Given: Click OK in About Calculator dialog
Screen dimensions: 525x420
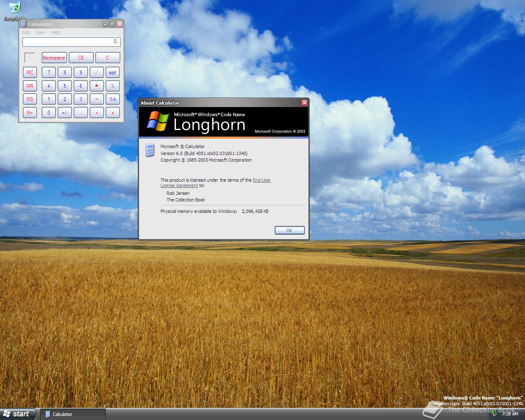Looking at the screenshot, I should click(290, 231).
